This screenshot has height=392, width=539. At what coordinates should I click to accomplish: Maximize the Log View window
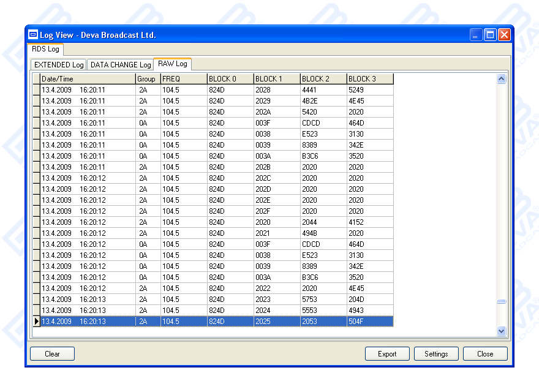(x=490, y=35)
